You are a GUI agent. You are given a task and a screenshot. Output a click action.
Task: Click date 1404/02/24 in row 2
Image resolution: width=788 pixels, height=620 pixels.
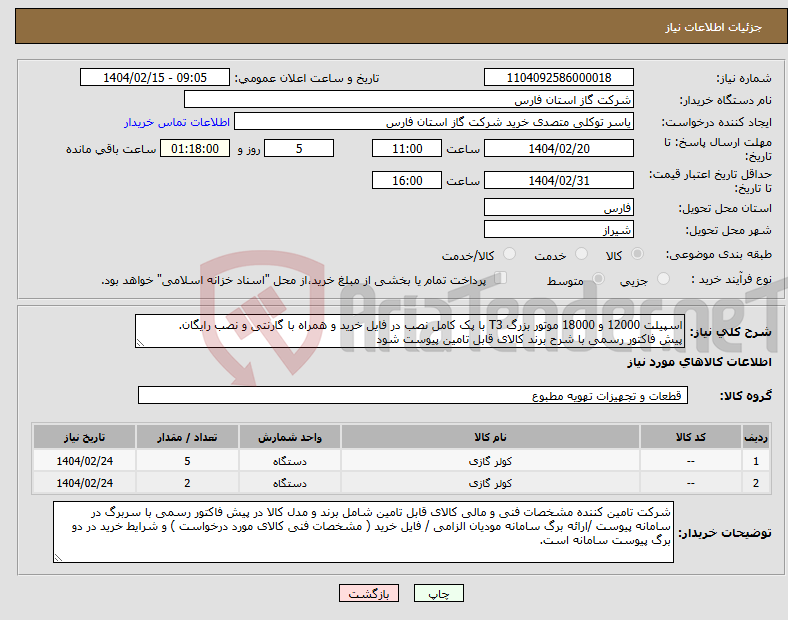(84, 483)
